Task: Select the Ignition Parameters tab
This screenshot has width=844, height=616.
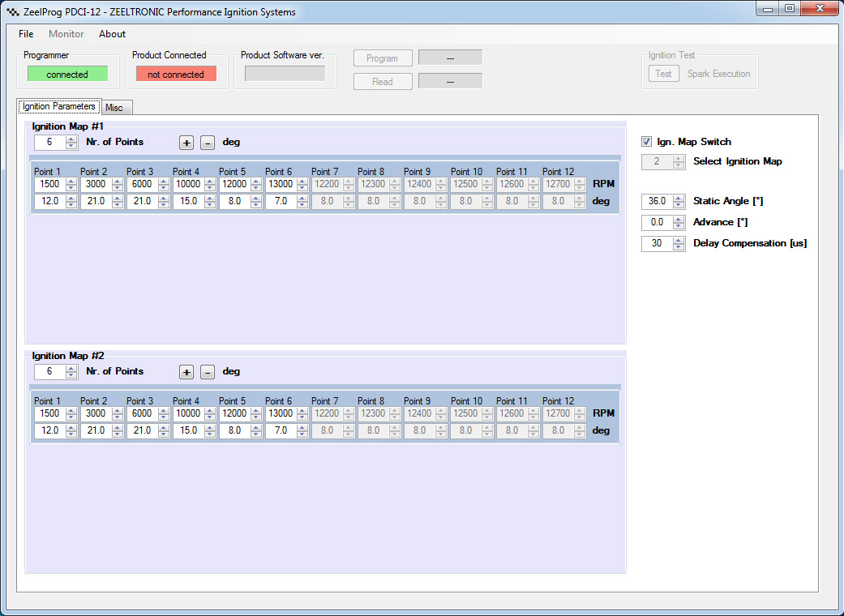Action: coord(58,107)
